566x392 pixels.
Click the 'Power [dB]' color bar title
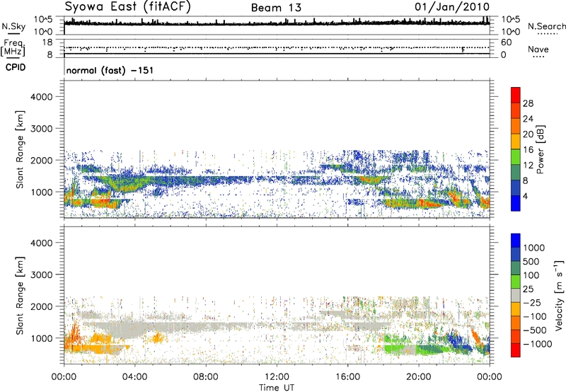[540, 149]
